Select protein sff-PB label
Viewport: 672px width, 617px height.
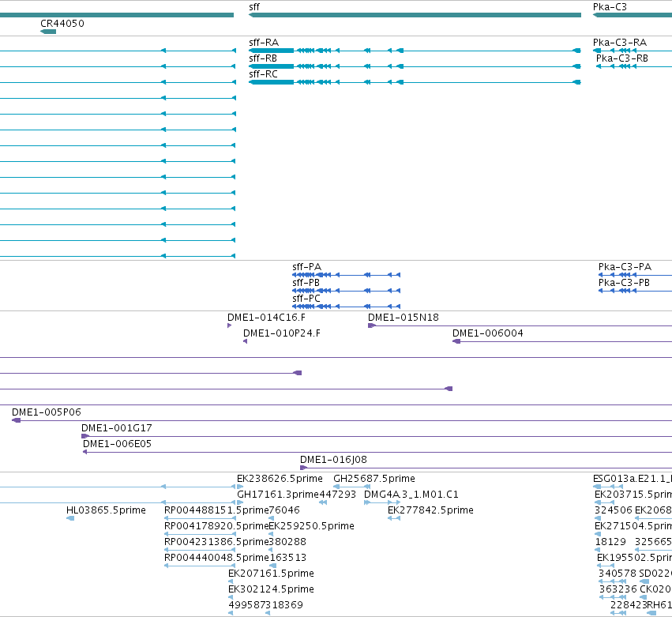coord(306,283)
